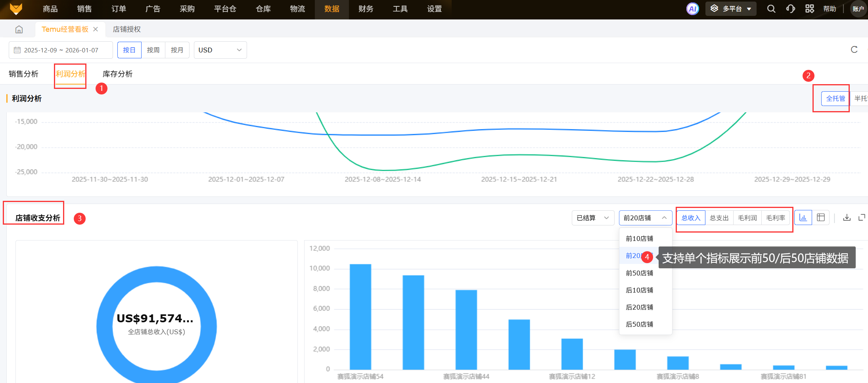The width and height of the screenshot is (868, 383).
Task: Click the 全托管 button
Action: (x=835, y=98)
